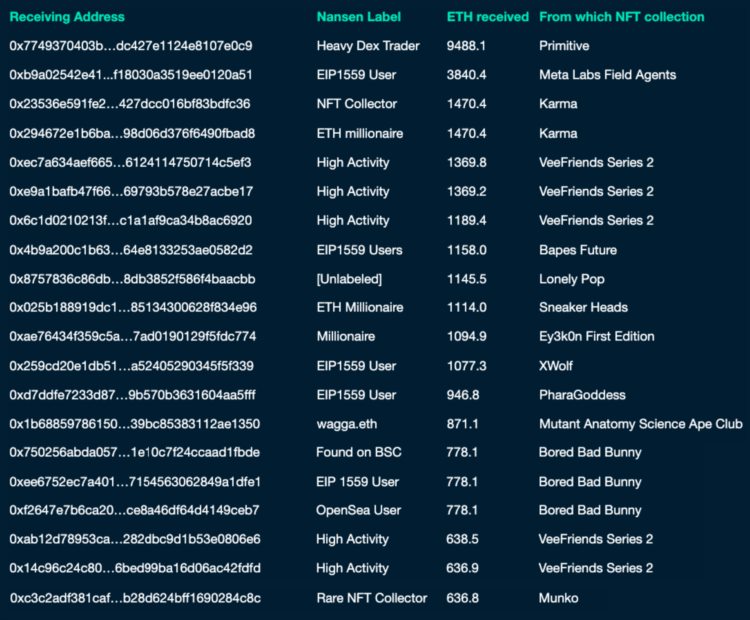Viewport: 750px width, 620px height.
Task: Open address 0x7749370403b…dc427e1124e8107e0c9
Action: coord(130,46)
